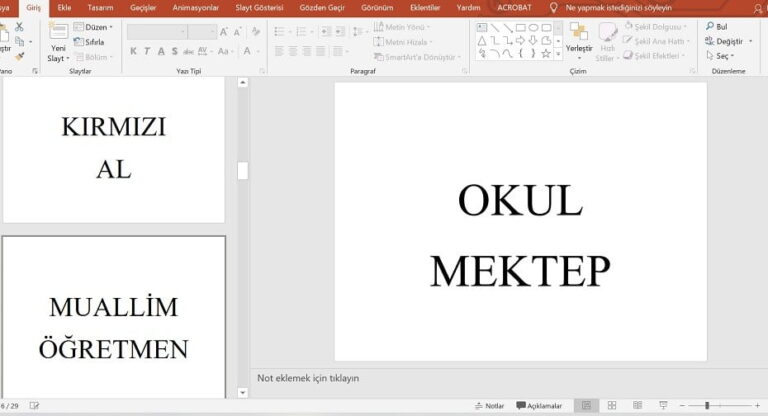Screen dimensions: 768x416
Task: Select the right arrow shape icon
Action: (x=521, y=41)
